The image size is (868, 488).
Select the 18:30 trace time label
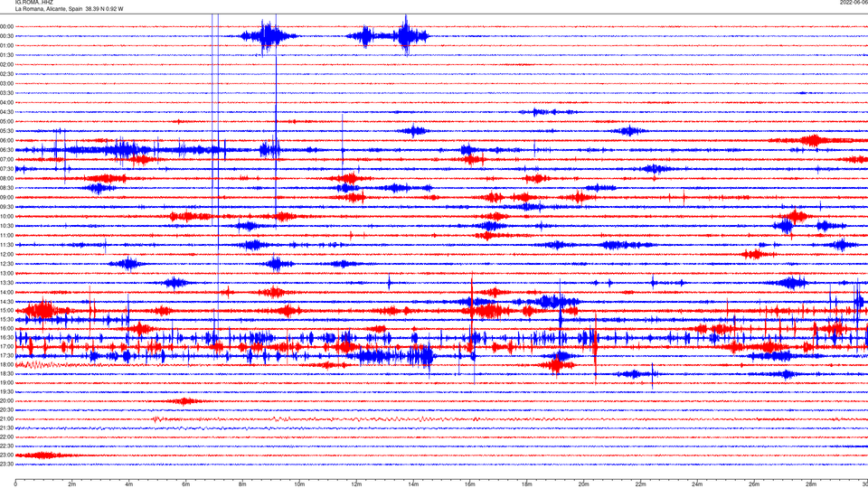point(6,373)
